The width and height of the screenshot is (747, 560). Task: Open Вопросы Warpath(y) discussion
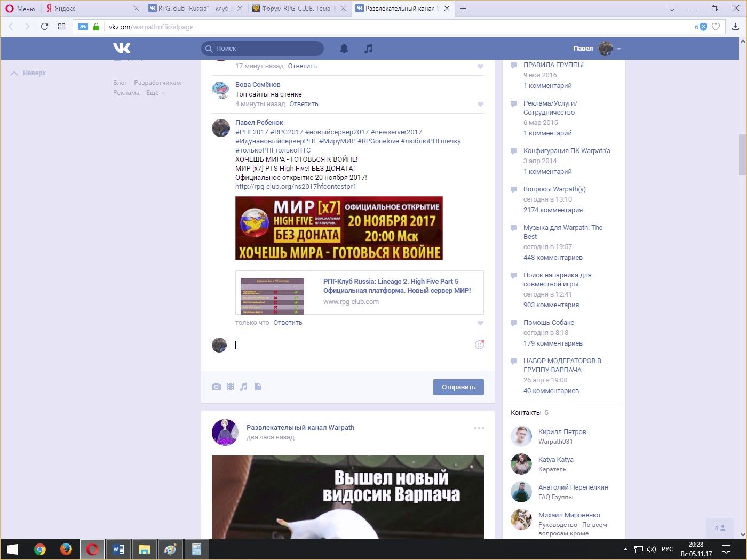(554, 189)
